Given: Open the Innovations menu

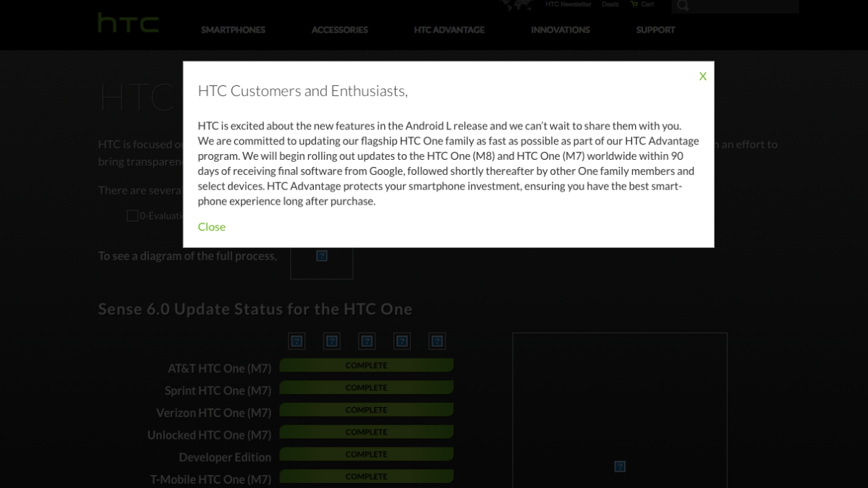Looking at the screenshot, I should coord(560,30).
